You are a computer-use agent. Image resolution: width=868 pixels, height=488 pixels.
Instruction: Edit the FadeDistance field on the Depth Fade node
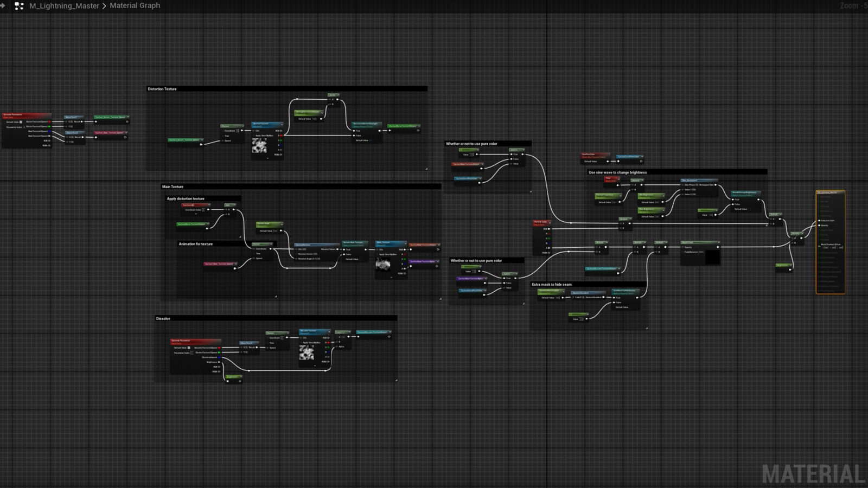point(701,252)
